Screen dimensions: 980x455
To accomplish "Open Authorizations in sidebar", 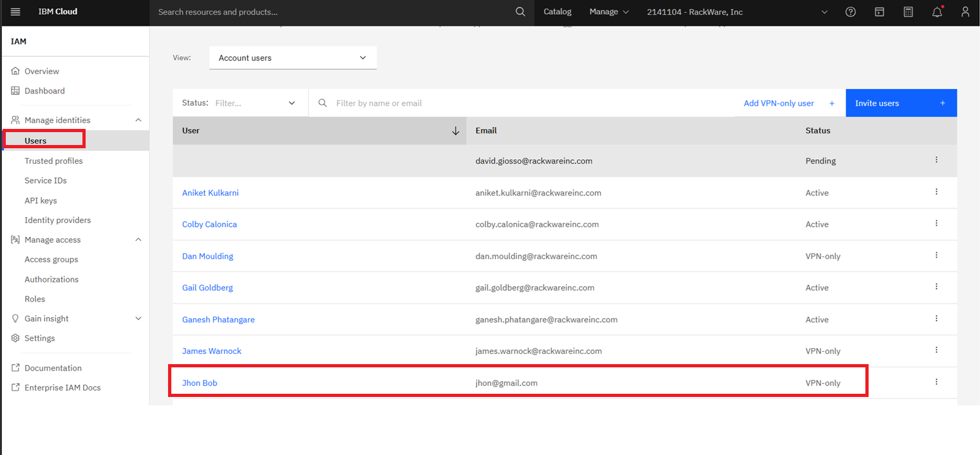I will 52,279.
